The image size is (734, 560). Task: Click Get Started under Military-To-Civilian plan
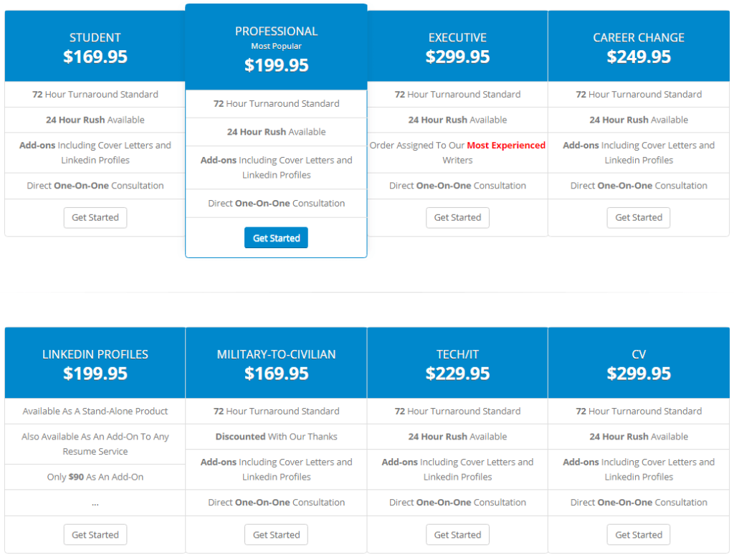coord(276,535)
